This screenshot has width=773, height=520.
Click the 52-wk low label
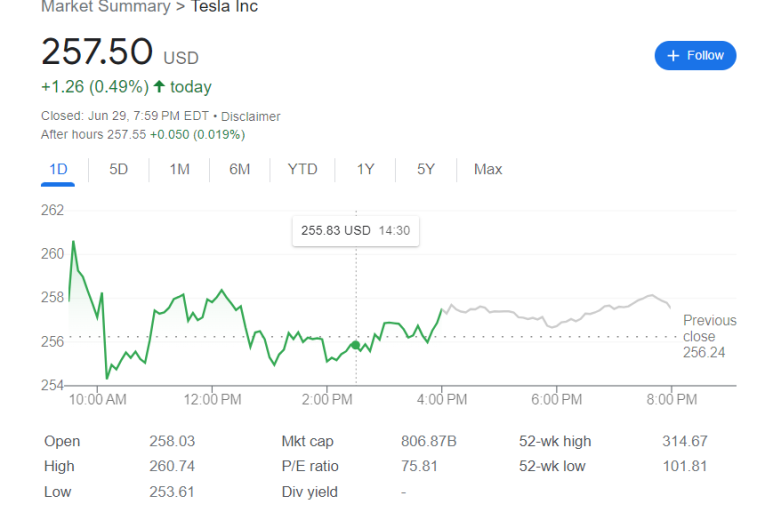pyautogui.click(x=552, y=466)
